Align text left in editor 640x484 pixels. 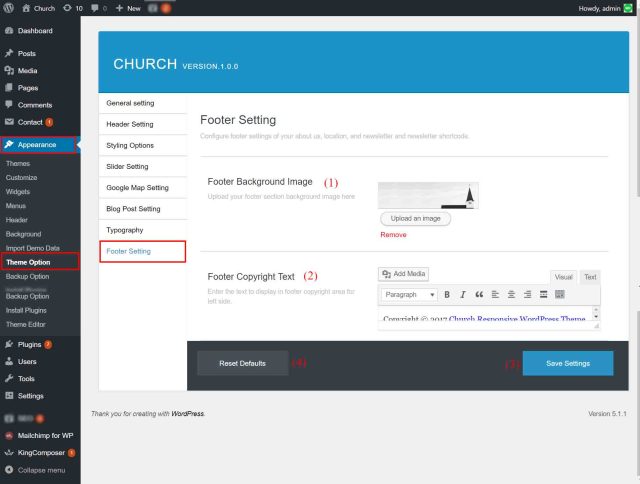(495, 295)
